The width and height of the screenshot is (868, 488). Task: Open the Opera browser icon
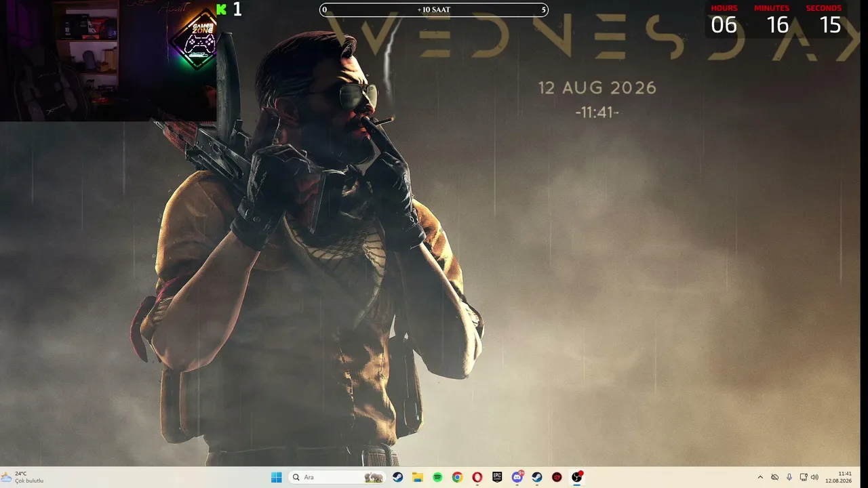(x=477, y=477)
